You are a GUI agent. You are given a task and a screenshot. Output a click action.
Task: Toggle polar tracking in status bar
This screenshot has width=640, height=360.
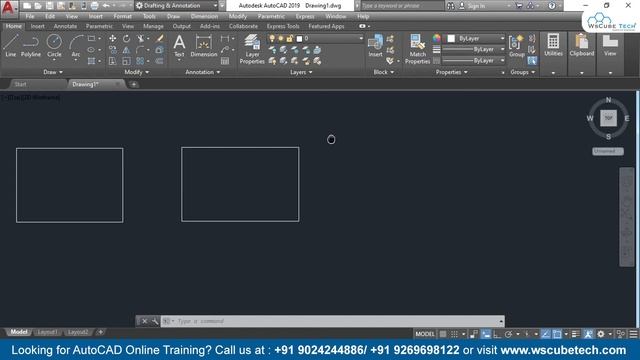click(x=508, y=334)
